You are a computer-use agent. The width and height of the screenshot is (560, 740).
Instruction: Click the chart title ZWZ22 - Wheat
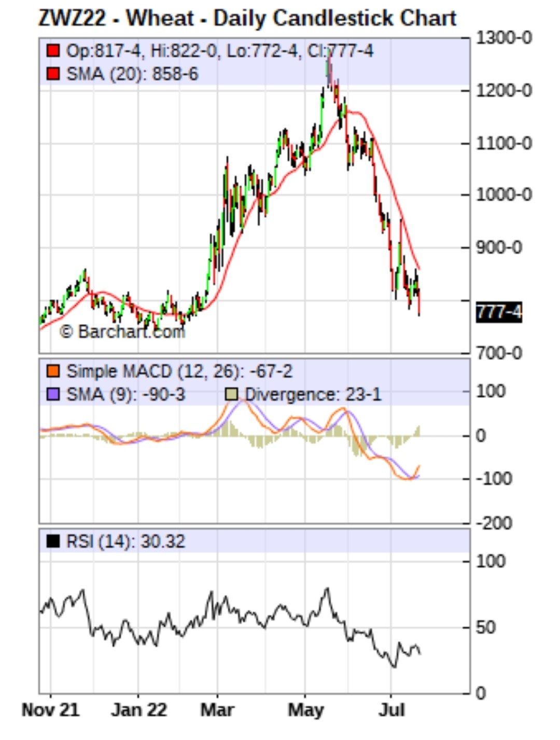[x=247, y=18]
